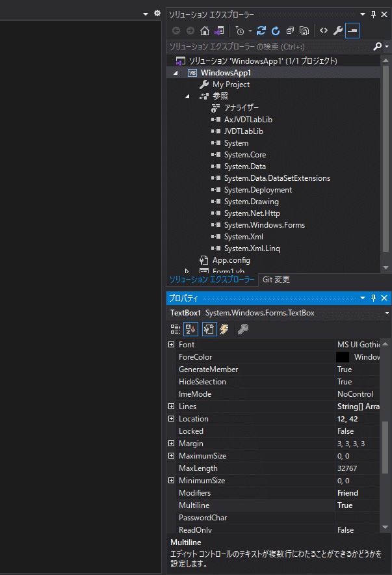This screenshot has height=575, width=392.
Task: Click the Forward navigation icon in Solution Explorer
Action: click(190, 31)
